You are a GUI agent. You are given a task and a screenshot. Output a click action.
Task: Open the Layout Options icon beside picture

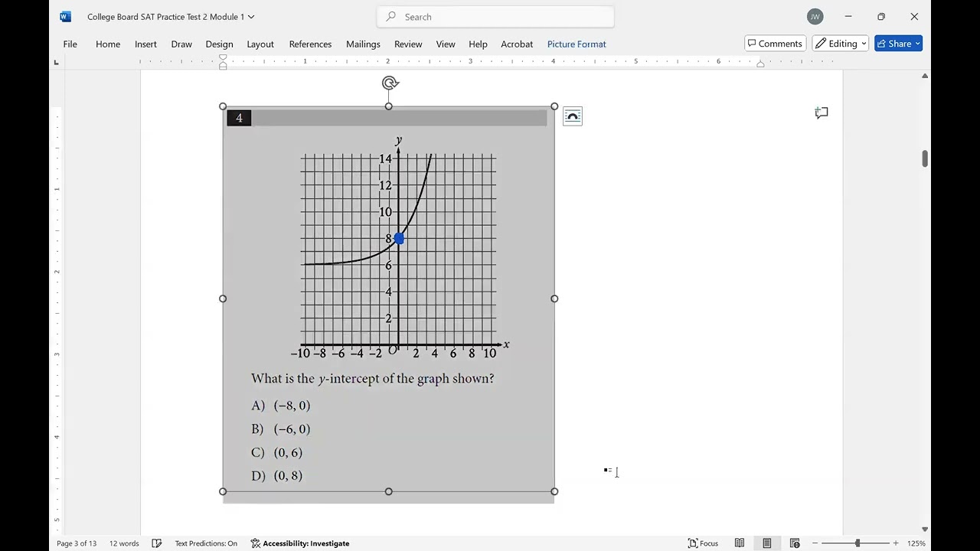573,116
